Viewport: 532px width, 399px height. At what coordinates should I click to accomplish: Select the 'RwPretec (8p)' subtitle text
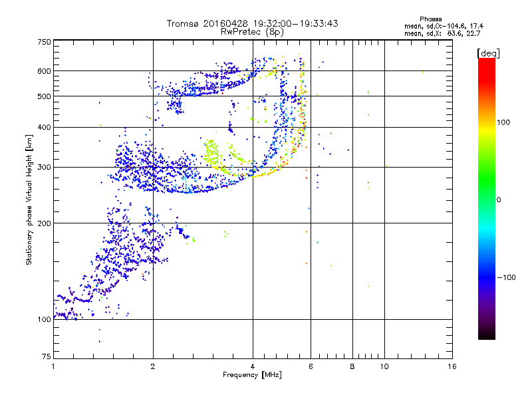point(252,32)
